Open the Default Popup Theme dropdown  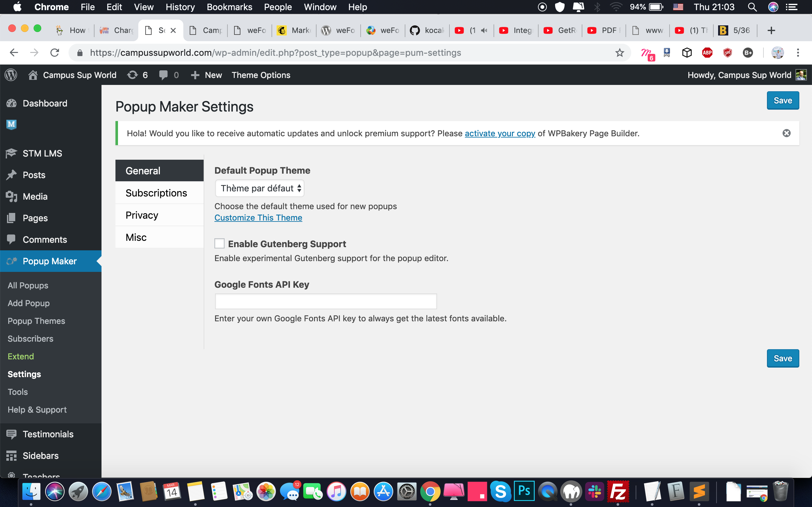tap(259, 188)
